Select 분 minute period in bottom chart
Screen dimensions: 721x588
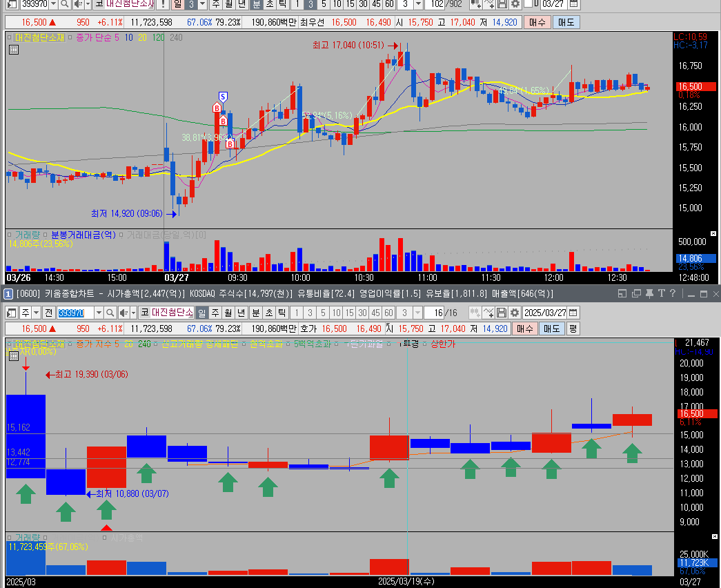tap(256, 313)
